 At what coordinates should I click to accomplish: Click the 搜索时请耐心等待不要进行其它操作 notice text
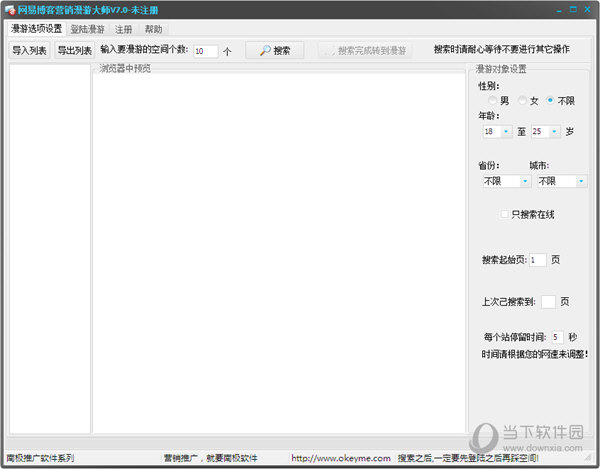point(502,49)
